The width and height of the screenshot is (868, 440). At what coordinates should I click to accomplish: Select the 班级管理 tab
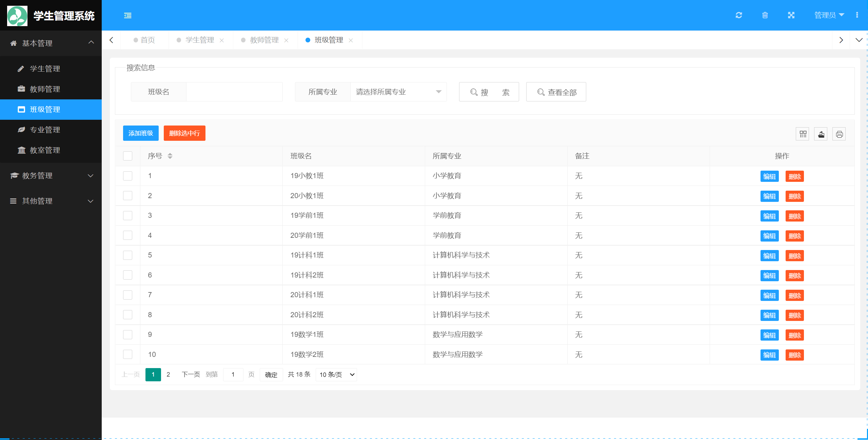point(329,40)
